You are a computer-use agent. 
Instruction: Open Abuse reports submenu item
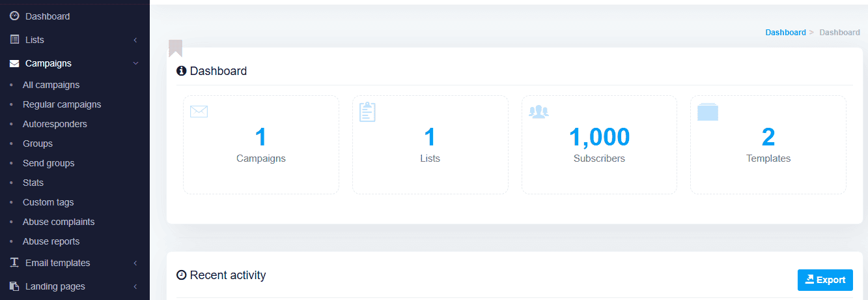tap(51, 241)
